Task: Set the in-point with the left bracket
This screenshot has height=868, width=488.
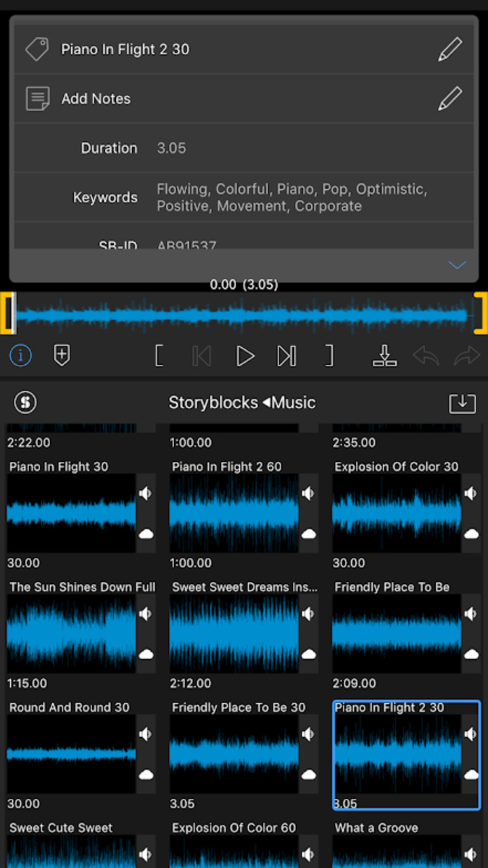Action: [x=159, y=355]
